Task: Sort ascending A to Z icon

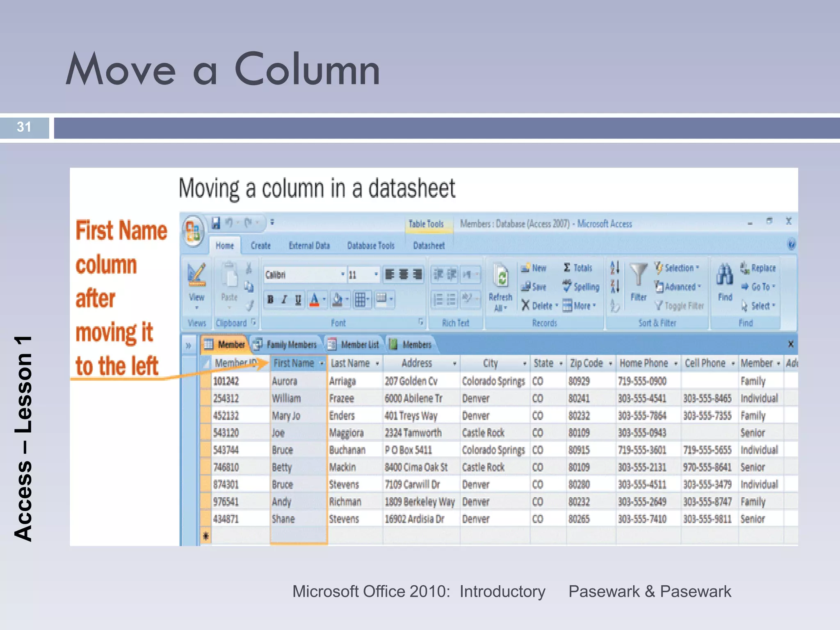Action: coord(614,268)
